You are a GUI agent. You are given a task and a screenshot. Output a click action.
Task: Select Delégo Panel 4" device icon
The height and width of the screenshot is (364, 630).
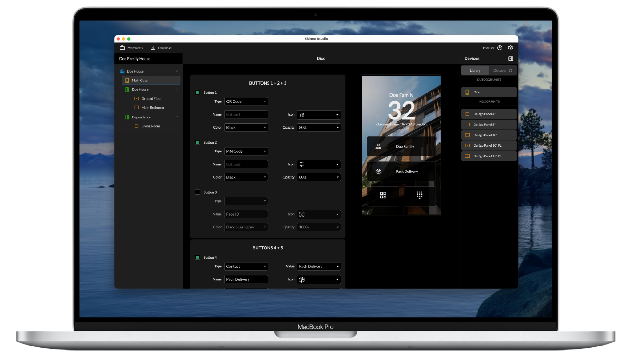pos(467,114)
